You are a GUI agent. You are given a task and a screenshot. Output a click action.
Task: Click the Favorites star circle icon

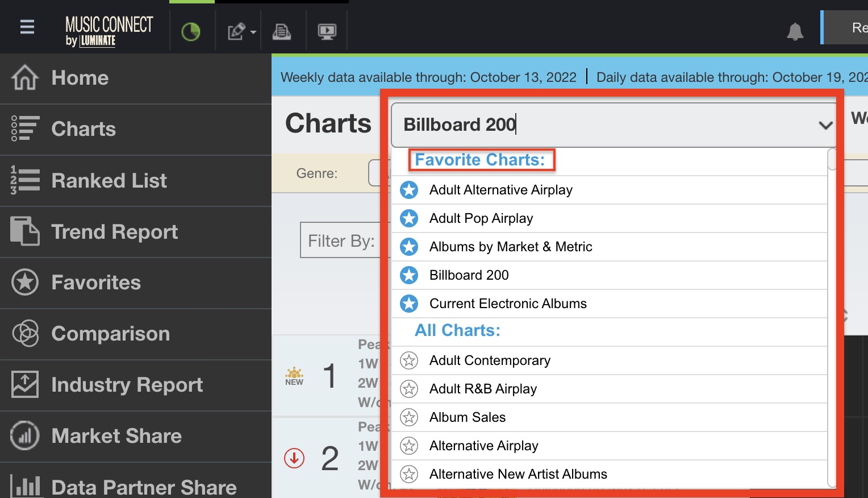pos(25,282)
